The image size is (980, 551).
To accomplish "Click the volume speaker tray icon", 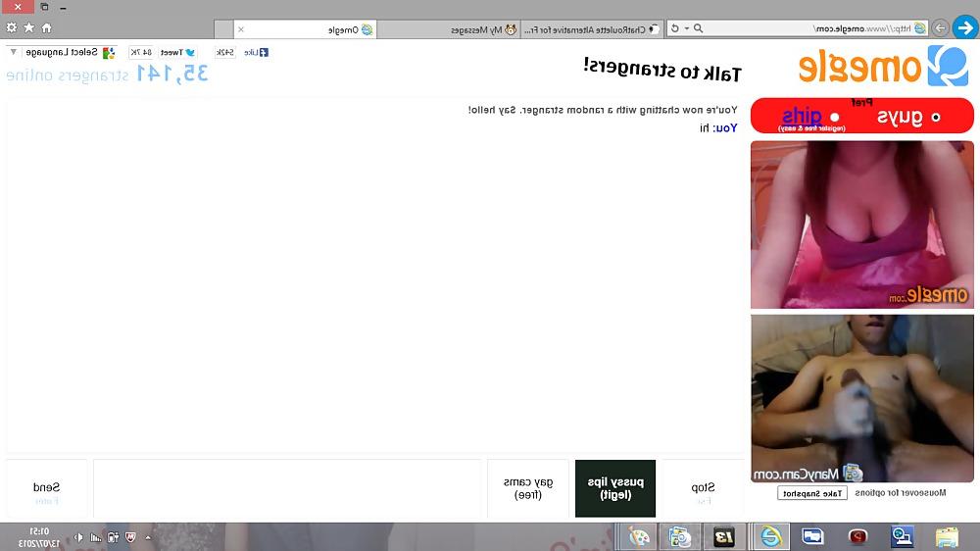I will 78,537.
